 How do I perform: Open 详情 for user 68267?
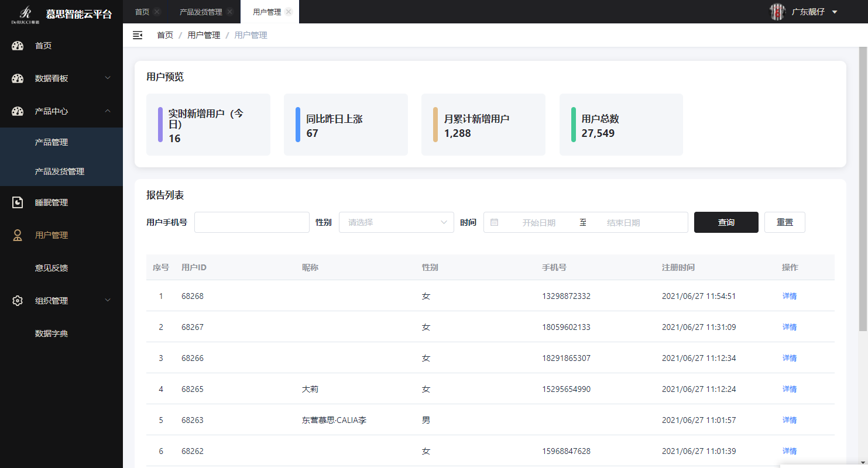tap(790, 327)
